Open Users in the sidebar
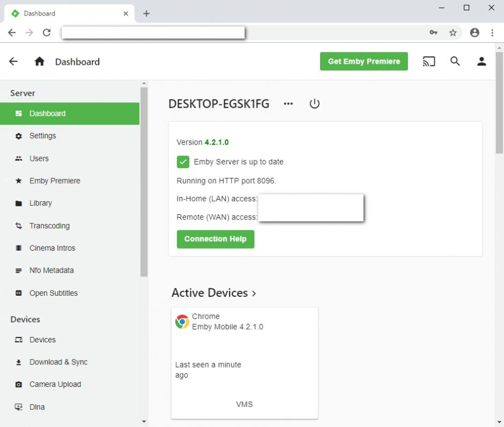Image resolution: width=504 pixels, height=427 pixels. [70, 159]
